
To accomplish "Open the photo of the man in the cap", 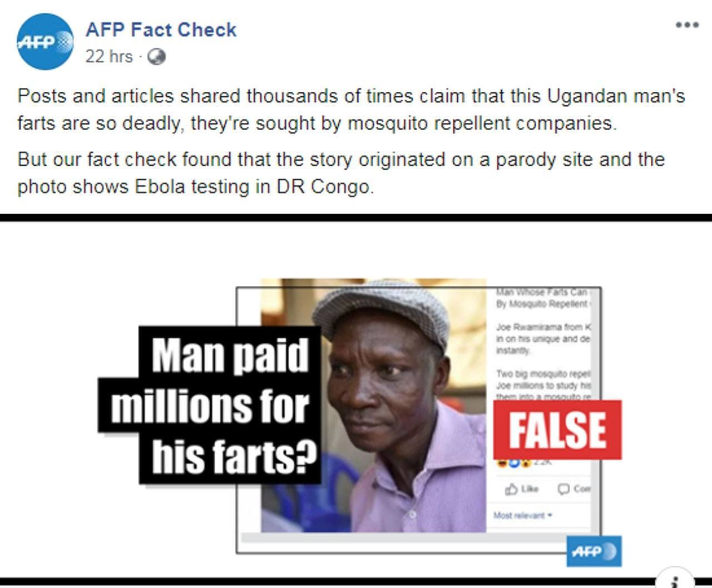I will tap(374, 405).
